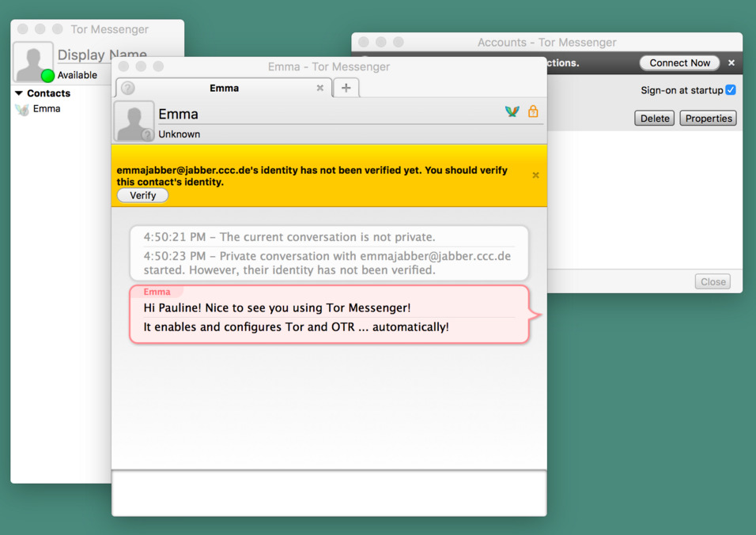This screenshot has height=535, width=756.
Task: Click the Properties button in Accounts
Action: [x=708, y=118]
